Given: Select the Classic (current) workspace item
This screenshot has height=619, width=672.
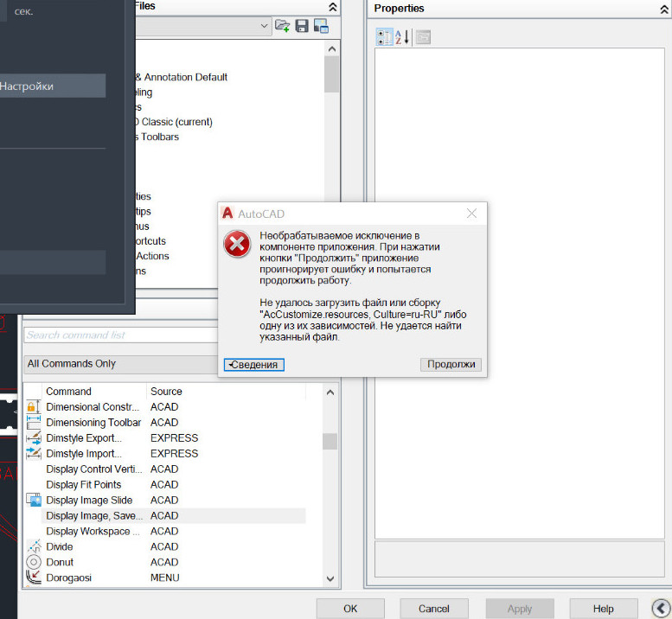Looking at the screenshot, I should click(174, 122).
